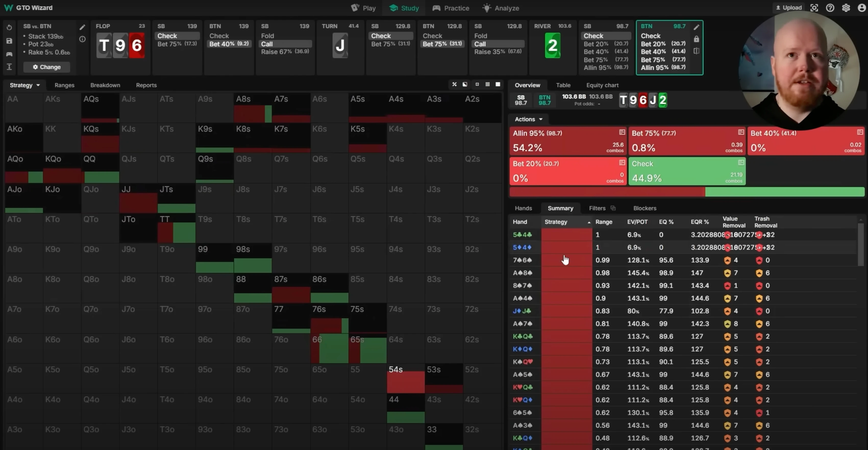Screen dimensions: 868x450
Task: Click the pencil edit icon in BTN river node
Action: click(x=696, y=27)
